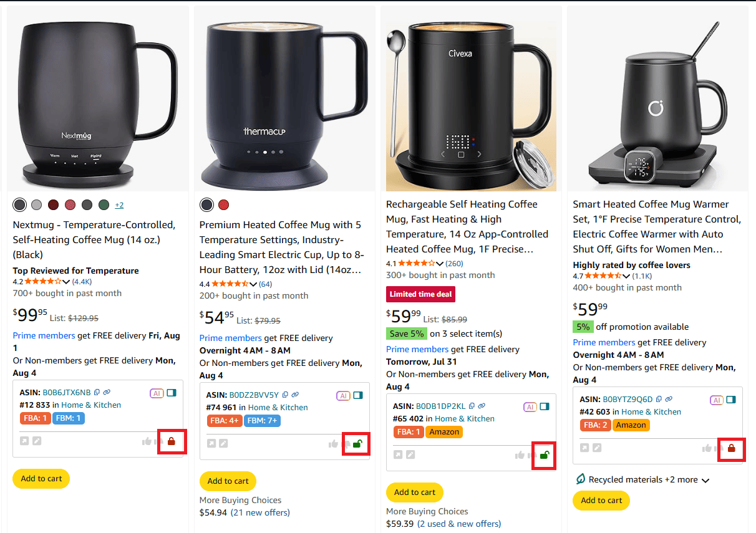Expand the star rating dropdown on the Nextmug listing

(x=65, y=281)
